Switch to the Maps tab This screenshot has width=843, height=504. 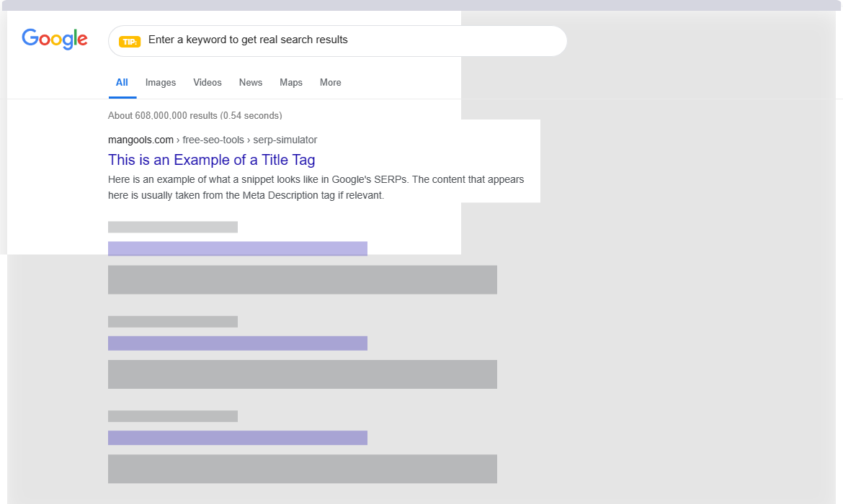(x=291, y=83)
